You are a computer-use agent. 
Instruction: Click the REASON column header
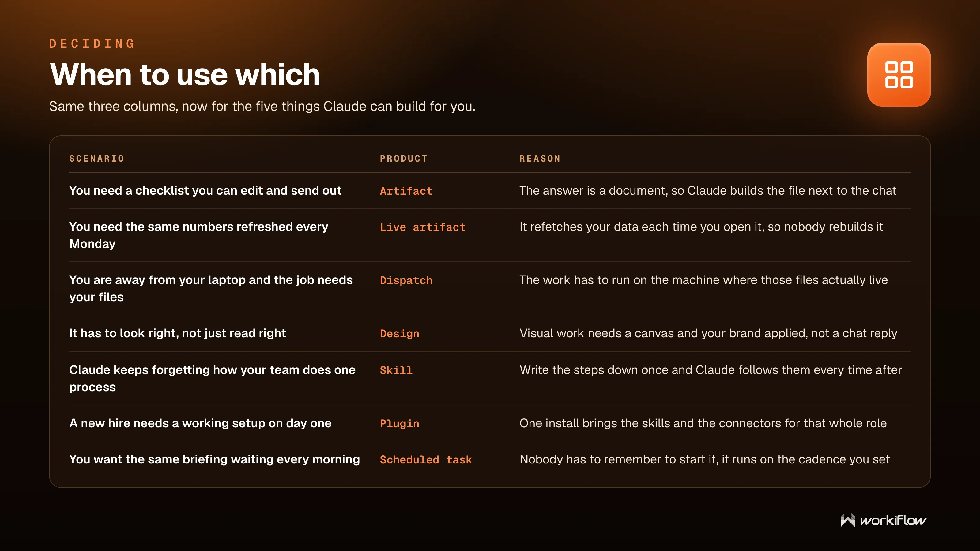pyautogui.click(x=540, y=159)
